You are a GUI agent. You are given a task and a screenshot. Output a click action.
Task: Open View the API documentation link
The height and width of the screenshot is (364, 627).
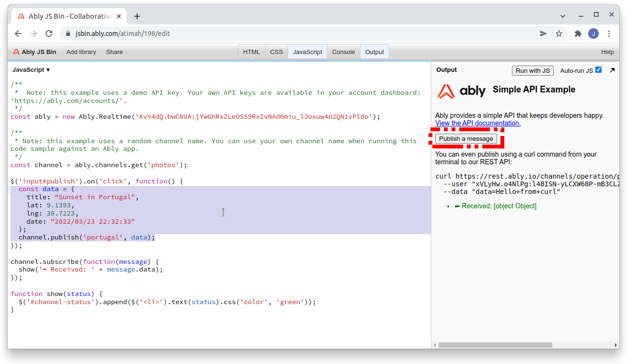pyautogui.click(x=478, y=123)
